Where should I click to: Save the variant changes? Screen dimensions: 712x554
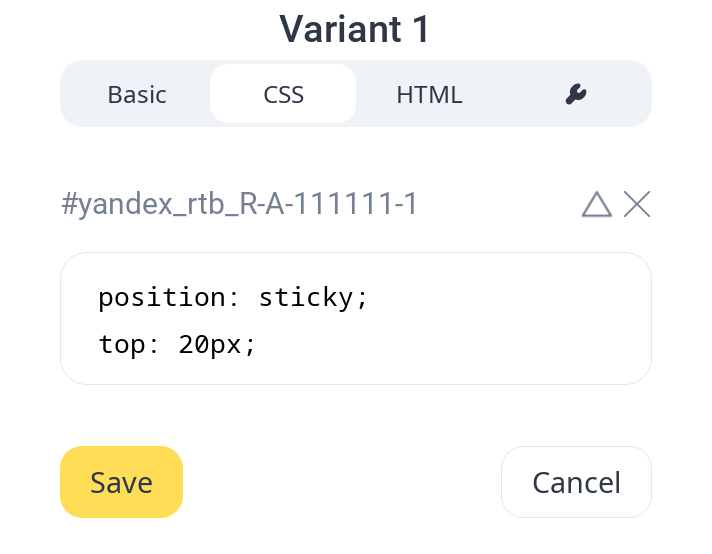pos(121,482)
